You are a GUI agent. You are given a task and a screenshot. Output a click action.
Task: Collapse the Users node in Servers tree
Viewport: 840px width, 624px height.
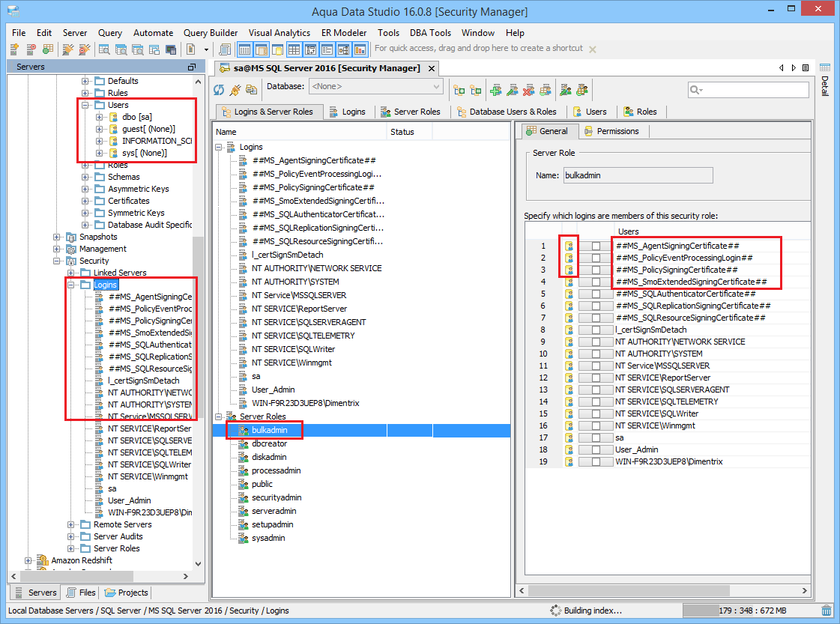(x=85, y=105)
